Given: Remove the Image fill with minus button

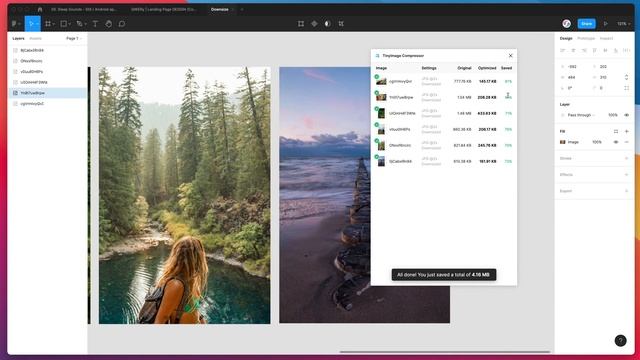Looking at the screenshot, I should 627,142.
